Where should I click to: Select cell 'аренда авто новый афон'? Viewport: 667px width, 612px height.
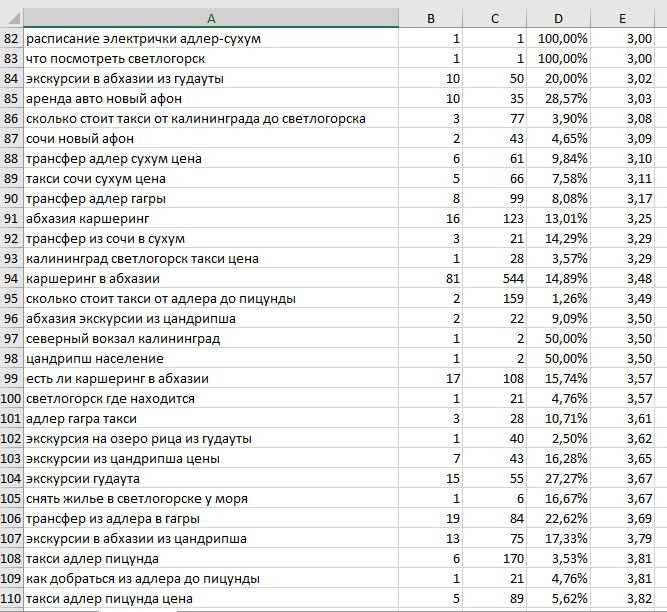(211, 98)
